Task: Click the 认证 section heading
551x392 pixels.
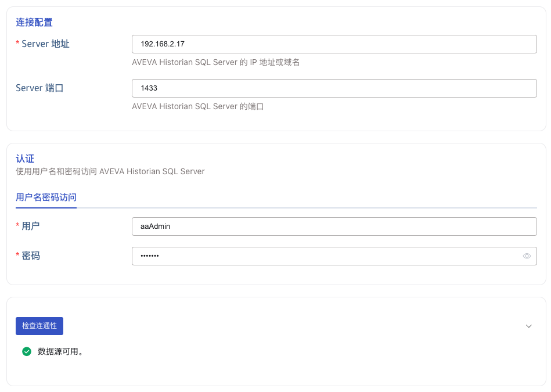Action: [25, 159]
